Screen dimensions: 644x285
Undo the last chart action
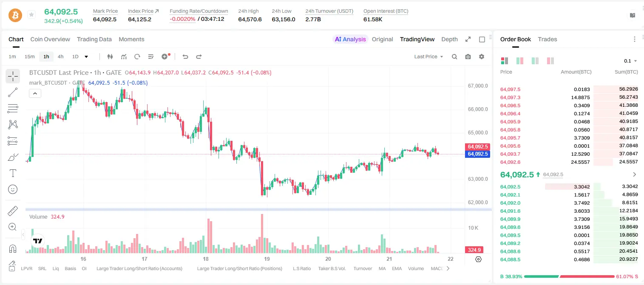[x=185, y=57]
